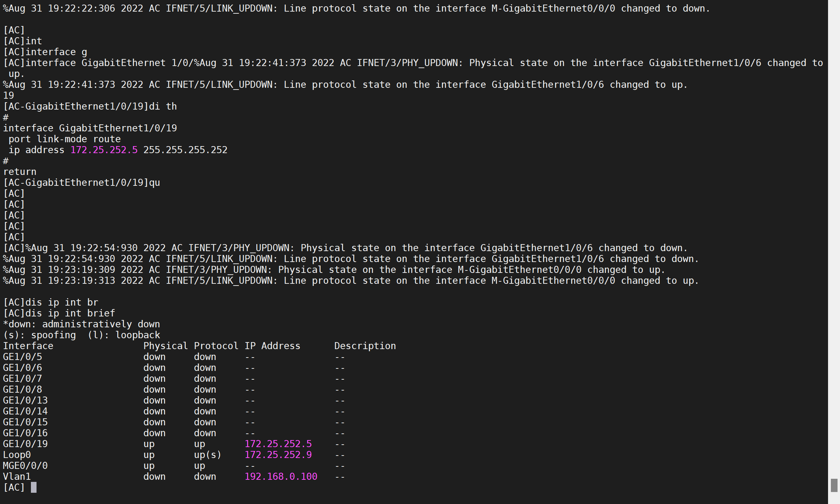Click 172.25.252.5 in the GE1/0/19 table row

pos(278,444)
